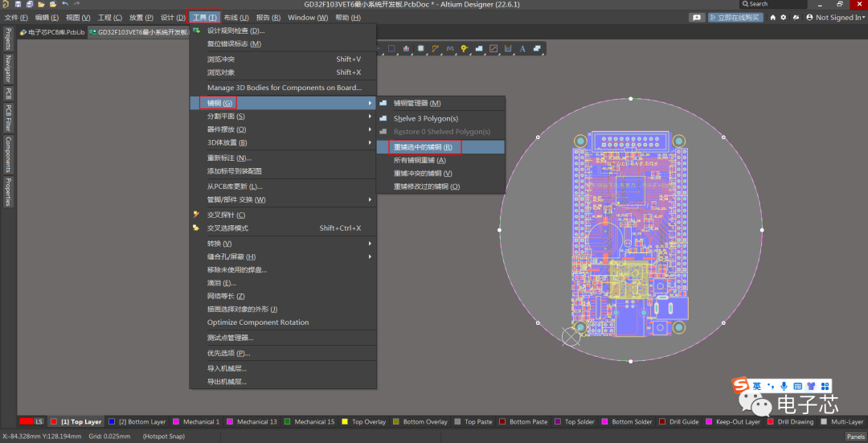Select the interactive routing tool icon
The width and height of the screenshot is (868, 443).
point(435,49)
